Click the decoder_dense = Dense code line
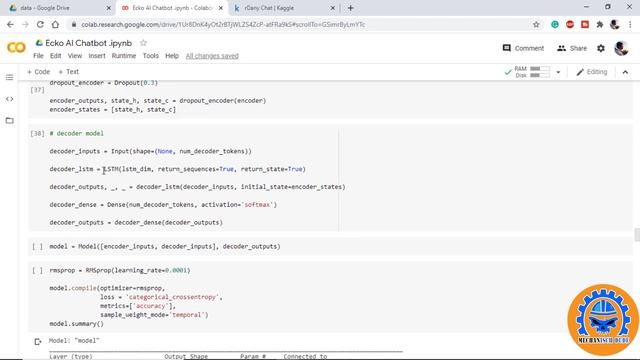This screenshot has height=360, width=640. click(x=163, y=205)
